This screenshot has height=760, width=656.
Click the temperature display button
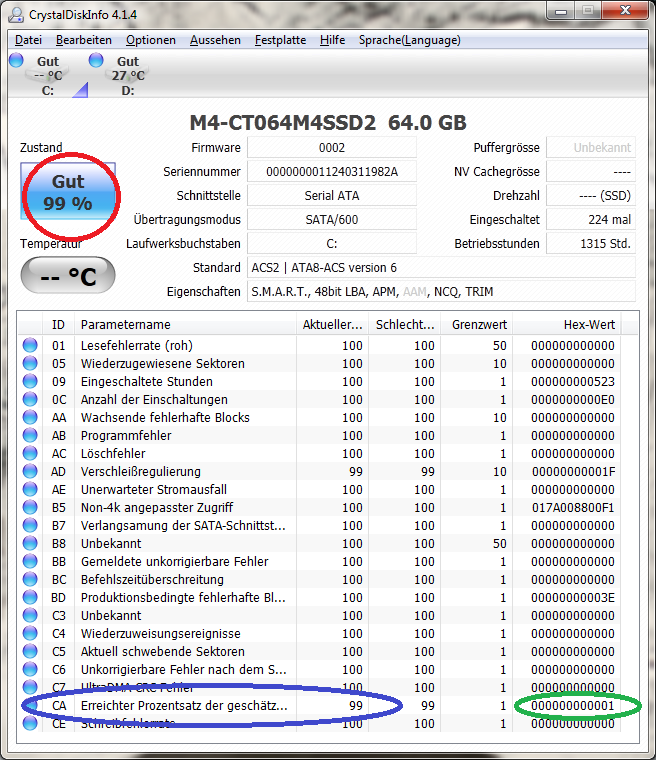pos(68,275)
